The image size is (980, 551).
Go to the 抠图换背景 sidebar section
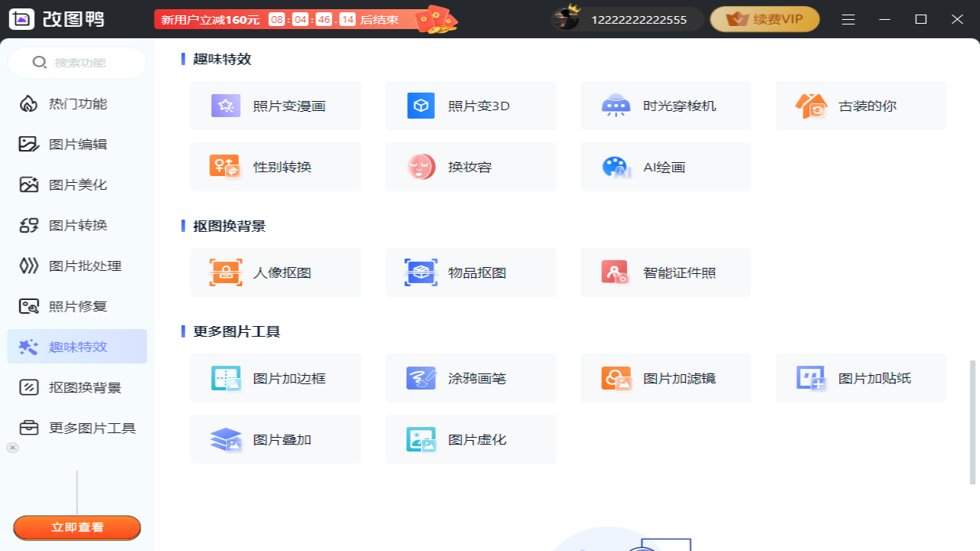(77, 387)
